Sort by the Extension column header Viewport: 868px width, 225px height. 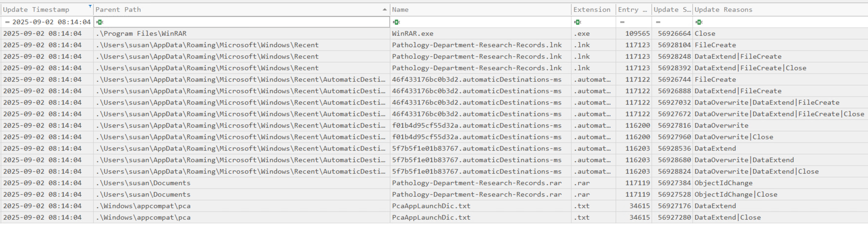(x=591, y=10)
